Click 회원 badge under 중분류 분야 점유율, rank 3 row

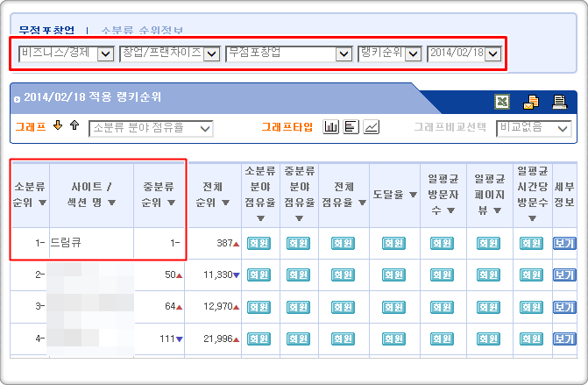[x=298, y=307]
